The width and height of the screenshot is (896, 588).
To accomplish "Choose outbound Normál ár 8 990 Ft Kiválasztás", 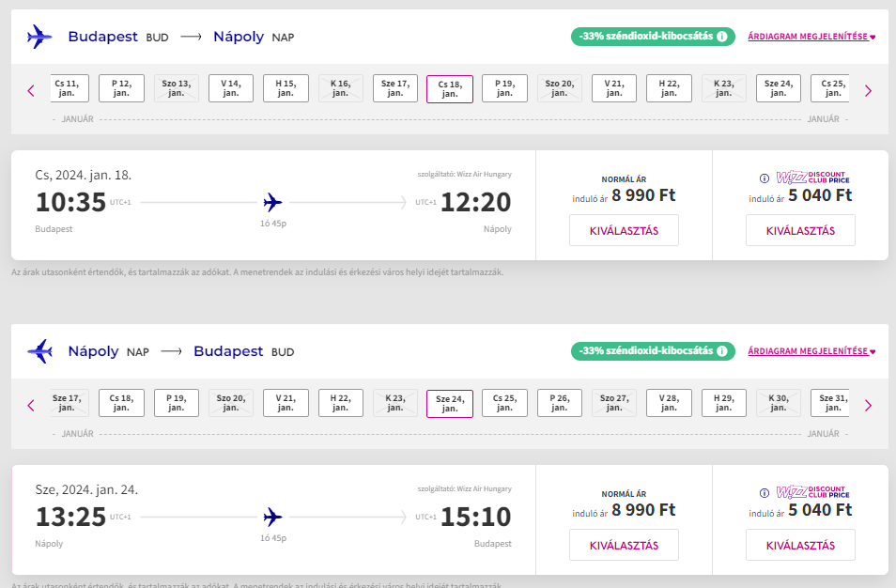I will 624,230.
